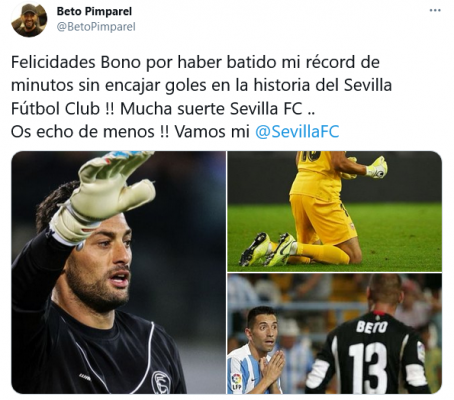Open the @BetoPimparel handle link
Viewport: 454px width, 400px height.
tap(96, 27)
